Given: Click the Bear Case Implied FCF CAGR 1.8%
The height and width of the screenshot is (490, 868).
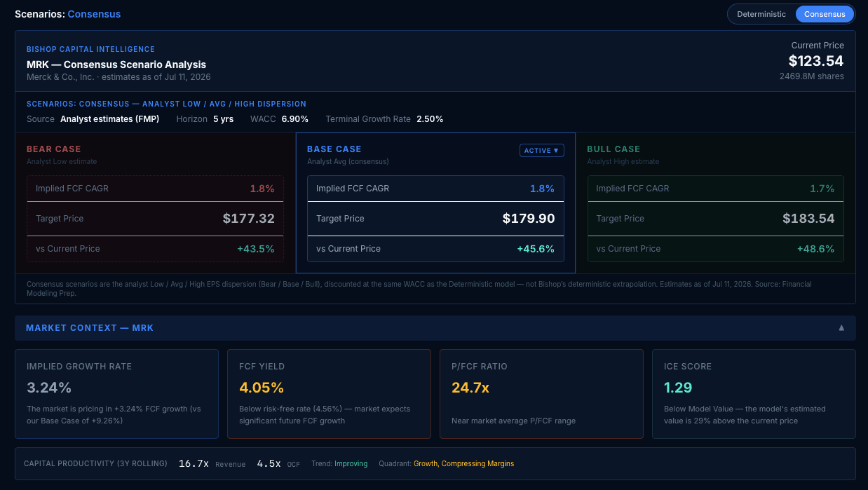Looking at the screenshot, I should 262,189.
